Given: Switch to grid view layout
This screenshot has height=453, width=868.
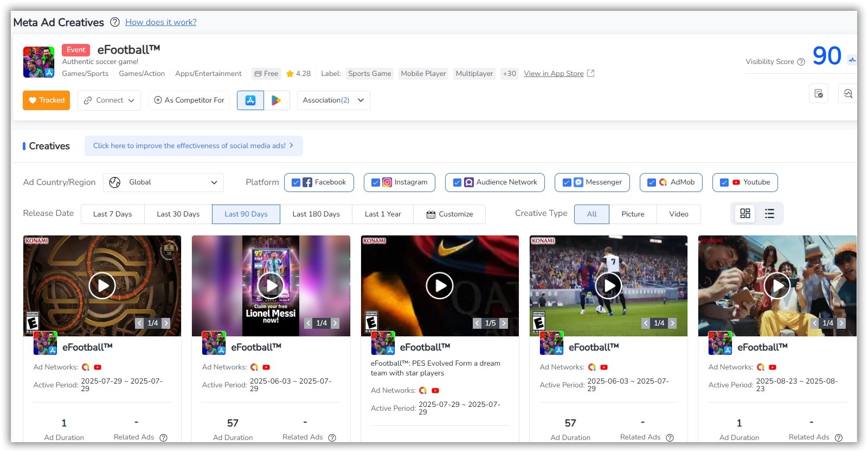Looking at the screenshot, I should (745, 214).
